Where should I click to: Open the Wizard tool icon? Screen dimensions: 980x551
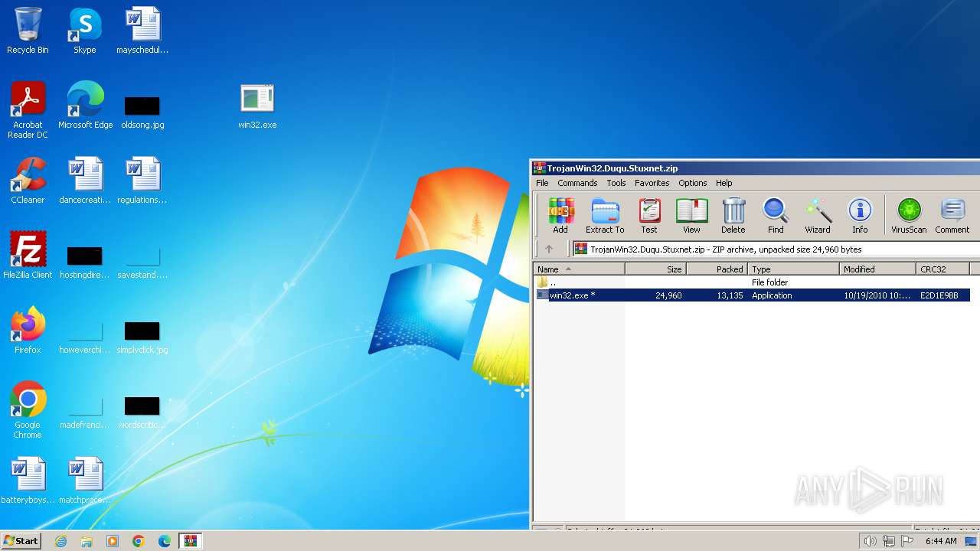click(x=818, y=216)
